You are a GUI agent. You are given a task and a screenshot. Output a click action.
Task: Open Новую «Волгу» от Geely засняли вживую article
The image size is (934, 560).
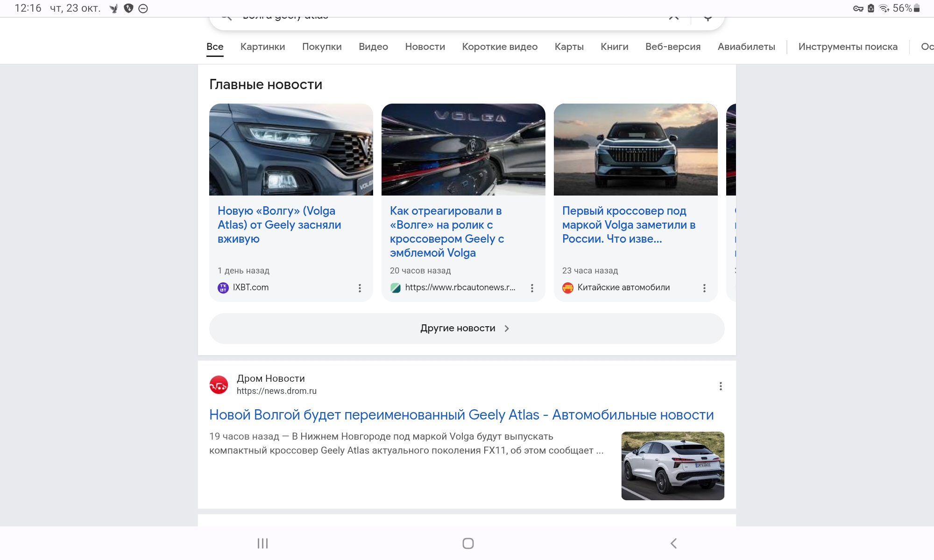279,224
